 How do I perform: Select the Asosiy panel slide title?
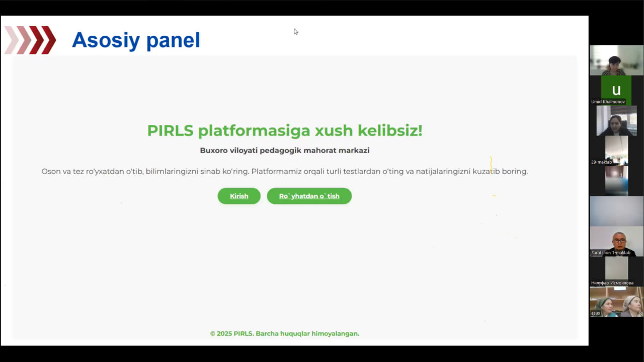pyautogui.click(x=136, y=40)
